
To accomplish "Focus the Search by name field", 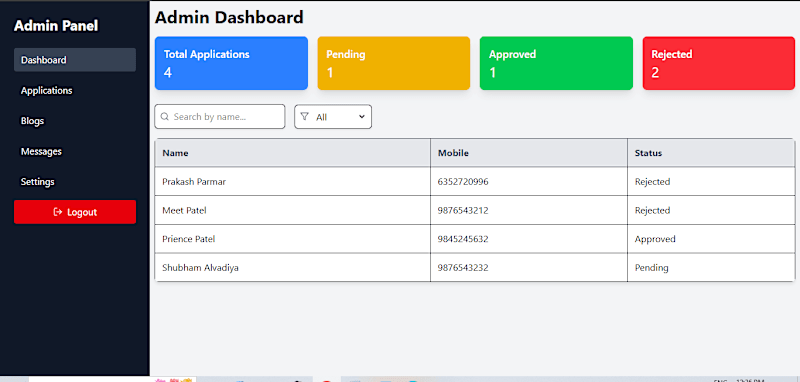I will pyautogui.click(x=220, y=117).
